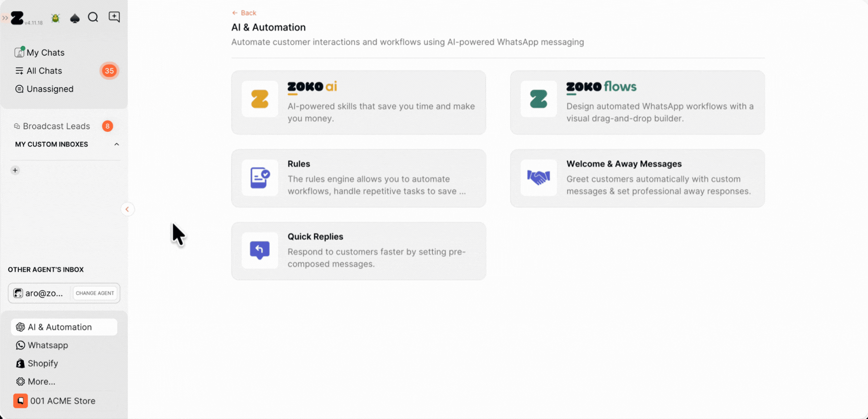
Task: Click Zoko AI description text
Action: click(x=381, y=113)
